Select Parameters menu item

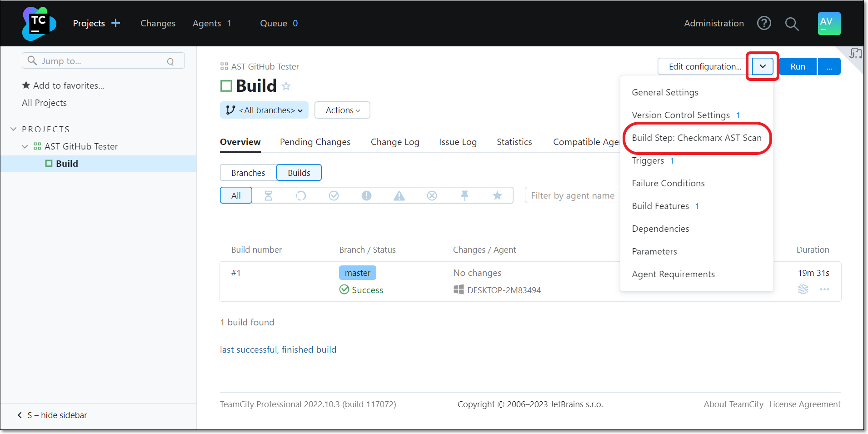(654, 251)
